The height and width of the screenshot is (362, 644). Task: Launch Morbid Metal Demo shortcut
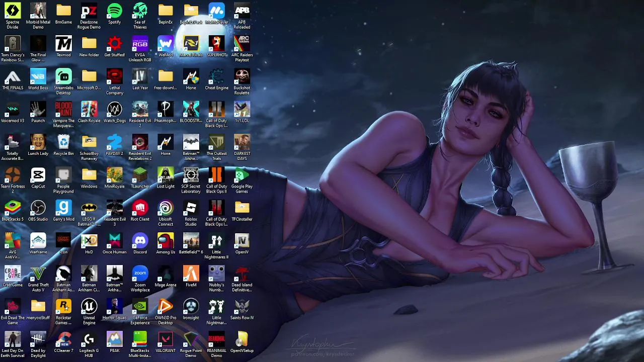38,11
